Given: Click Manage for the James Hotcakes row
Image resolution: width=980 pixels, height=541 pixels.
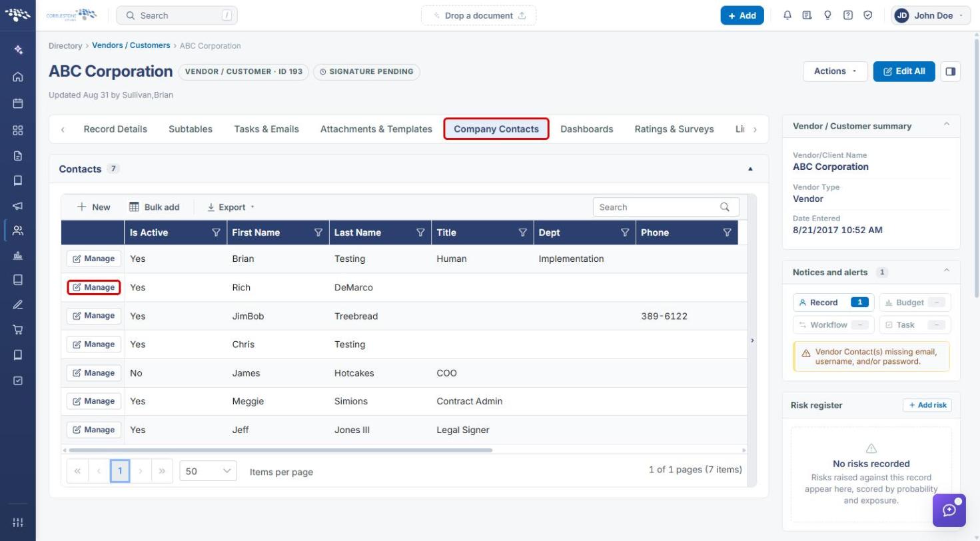Looking at the screenshot, I should click(94, 373).
